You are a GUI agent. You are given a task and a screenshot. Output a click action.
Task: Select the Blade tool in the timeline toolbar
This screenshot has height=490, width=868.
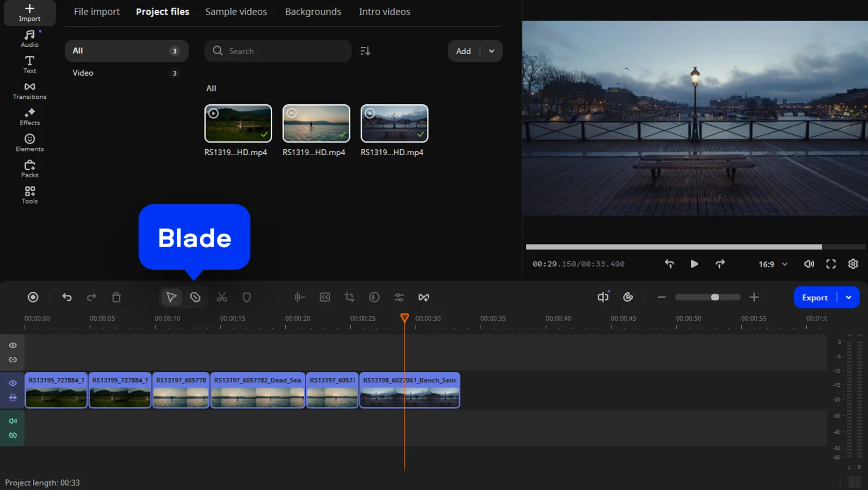196,297
